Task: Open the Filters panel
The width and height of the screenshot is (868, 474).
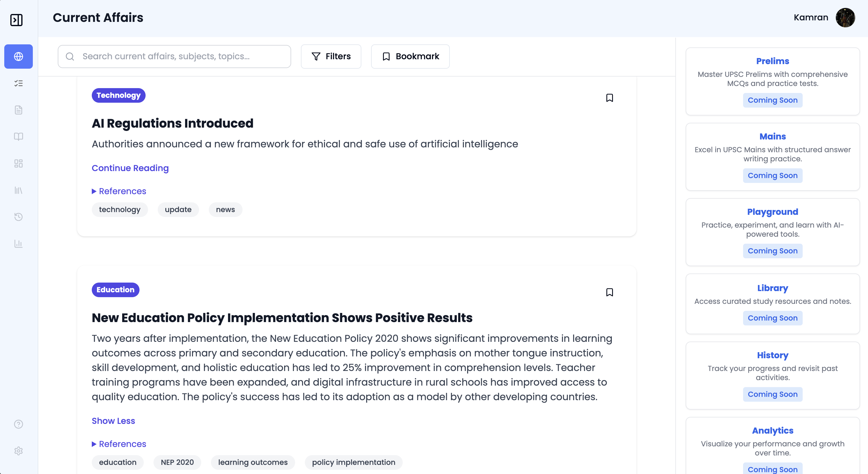Action: 331,56
